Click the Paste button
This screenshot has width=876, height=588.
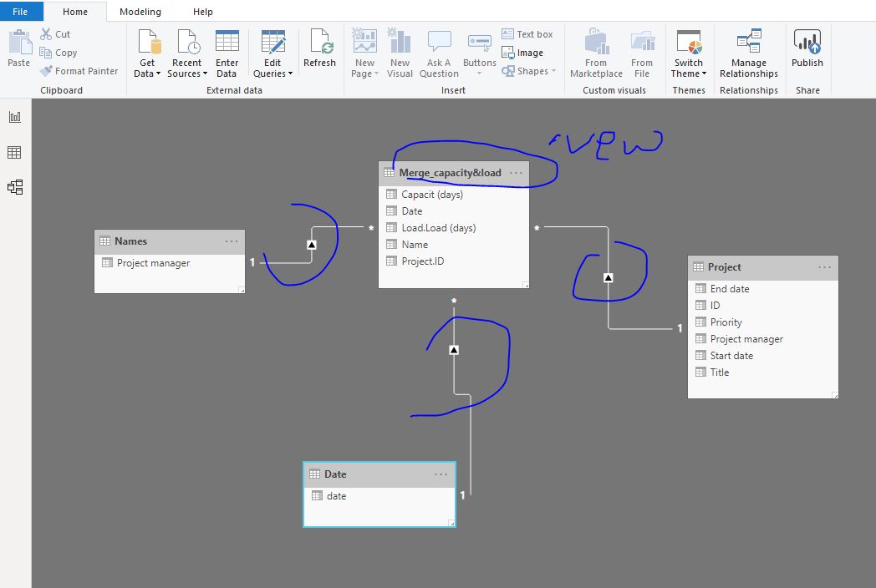pyautogui.click(x=19, y=49)
